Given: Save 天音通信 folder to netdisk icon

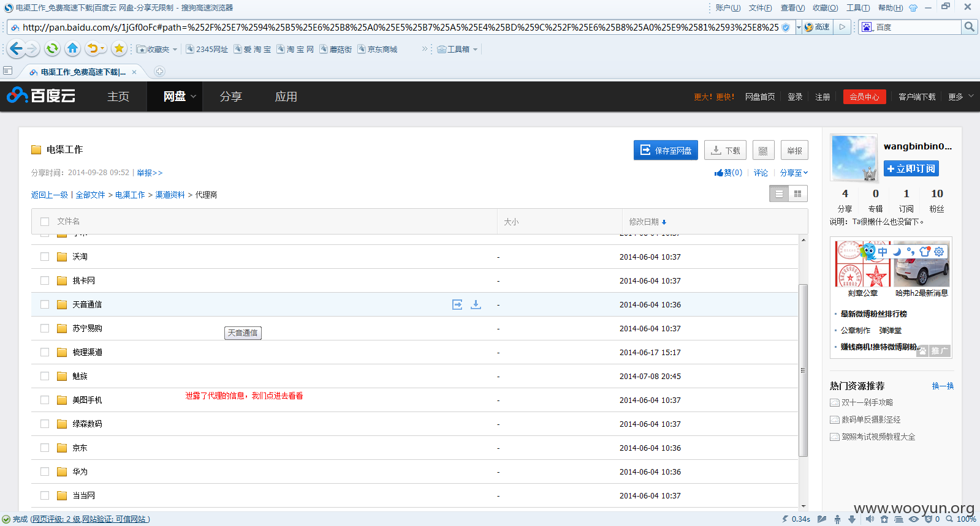Looking at the screenshot, I should coord(457,304).
